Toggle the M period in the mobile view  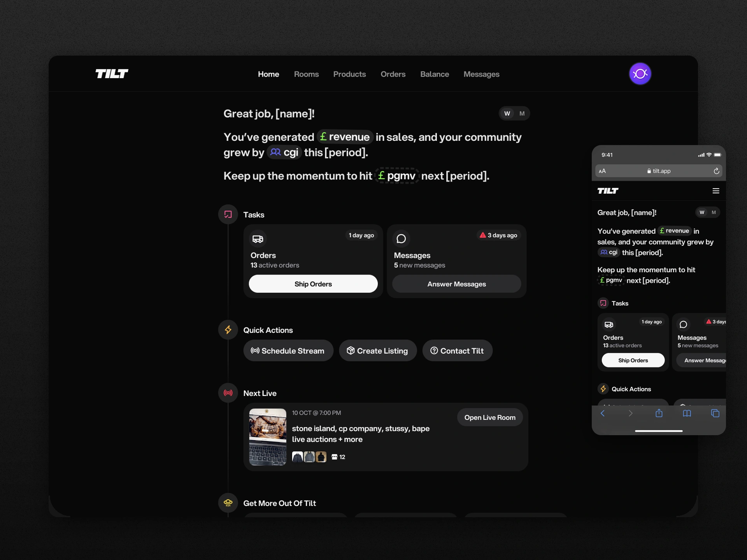[714, 212]
